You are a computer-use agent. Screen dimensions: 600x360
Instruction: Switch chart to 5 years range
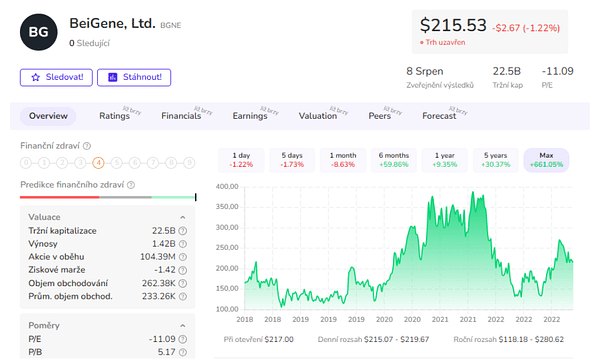coord(496,160)
